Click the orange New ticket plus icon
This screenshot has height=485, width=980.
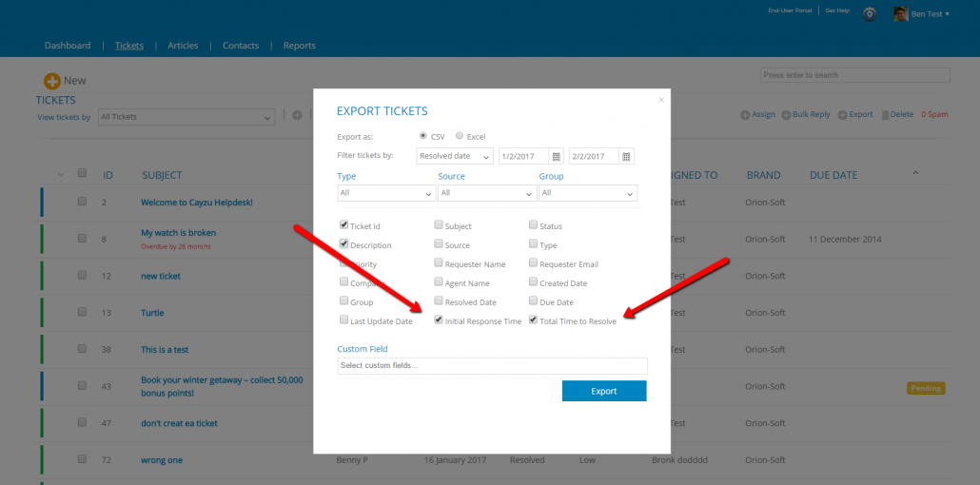52,81
